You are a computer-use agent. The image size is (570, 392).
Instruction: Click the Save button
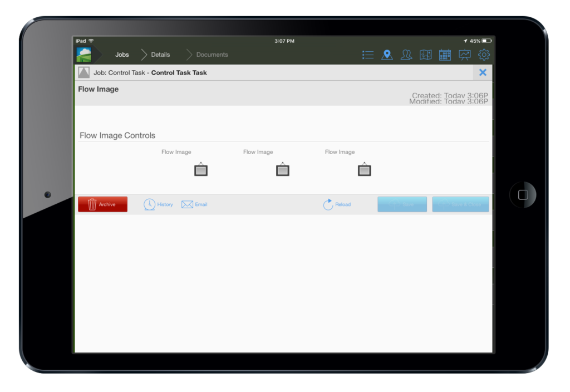point(402,204)
